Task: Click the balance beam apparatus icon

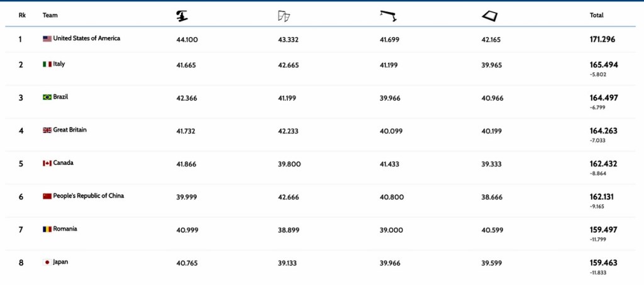Action: (387, 16)
